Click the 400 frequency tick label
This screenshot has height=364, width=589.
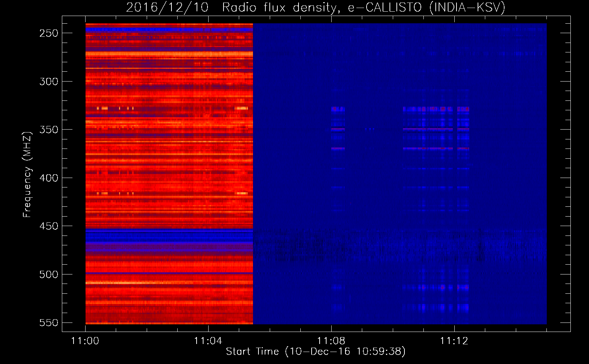(49, 178)
